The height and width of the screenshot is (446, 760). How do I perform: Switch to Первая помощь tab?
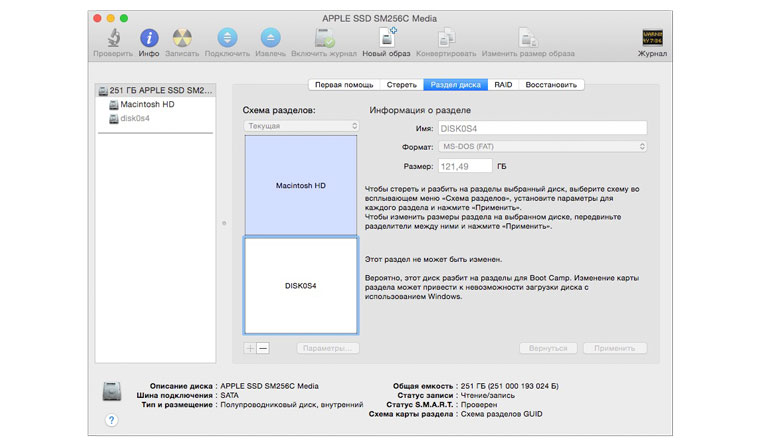coord(344,85)
